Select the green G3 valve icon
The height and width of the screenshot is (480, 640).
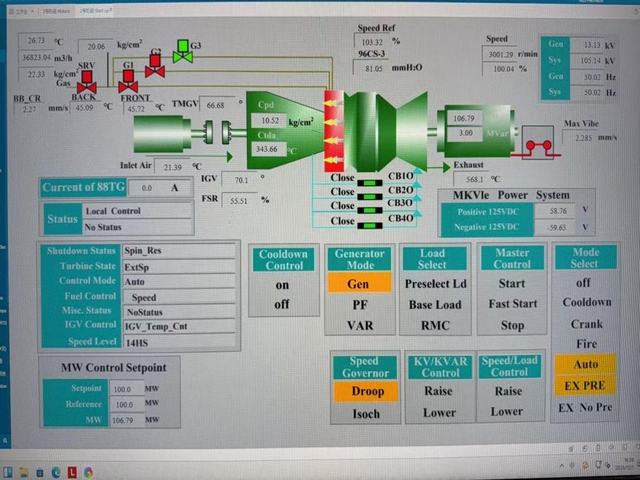point(180,53)
